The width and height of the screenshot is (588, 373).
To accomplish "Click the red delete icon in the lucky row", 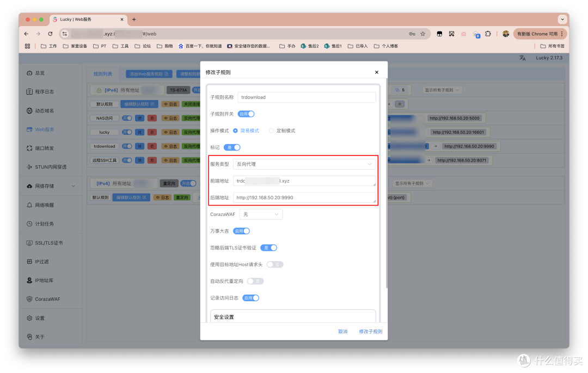I will pyautogui.click(x=152, y=132).
